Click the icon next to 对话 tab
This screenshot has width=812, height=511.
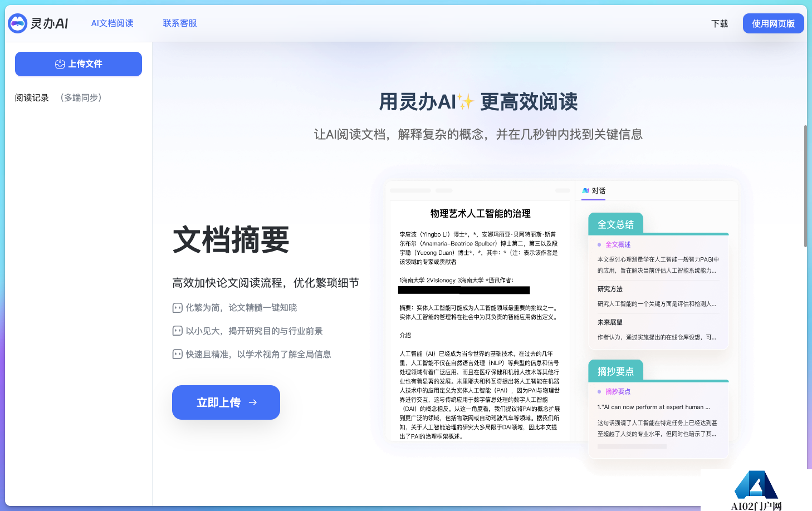coord(585,190)
